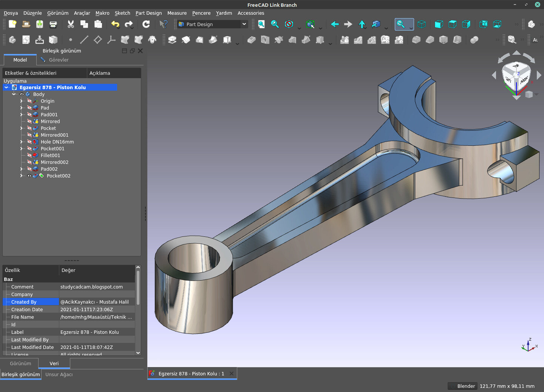The height and width of the screenshot is (392, 544).
Task: Click the scissors Cut icon
Action: [x=71, y=24]
